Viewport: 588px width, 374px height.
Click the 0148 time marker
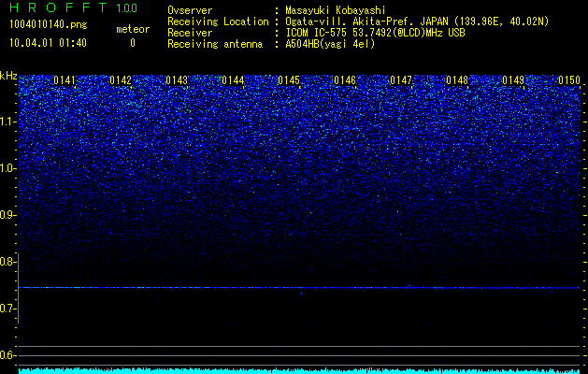pyautogui.click(x=457, y=80)
